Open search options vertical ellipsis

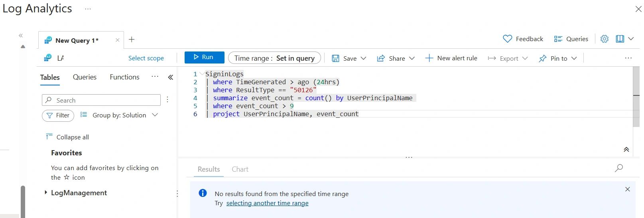[x=167, y=99]
